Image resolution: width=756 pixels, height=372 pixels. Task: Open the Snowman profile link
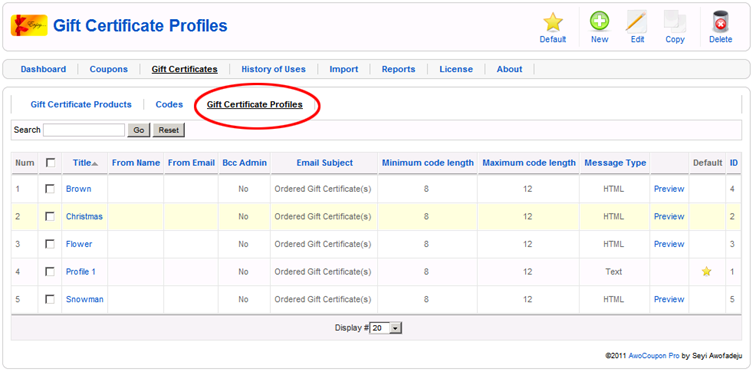tap(85, 299)
